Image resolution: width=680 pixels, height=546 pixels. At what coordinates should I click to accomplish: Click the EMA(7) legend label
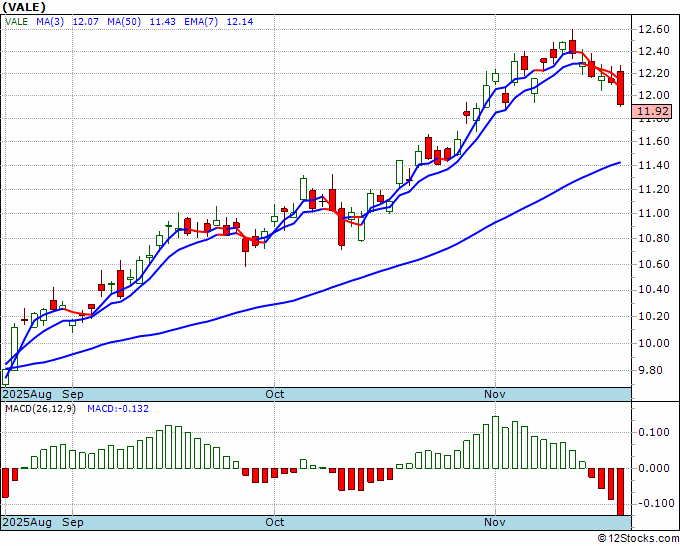pos(201,22)
